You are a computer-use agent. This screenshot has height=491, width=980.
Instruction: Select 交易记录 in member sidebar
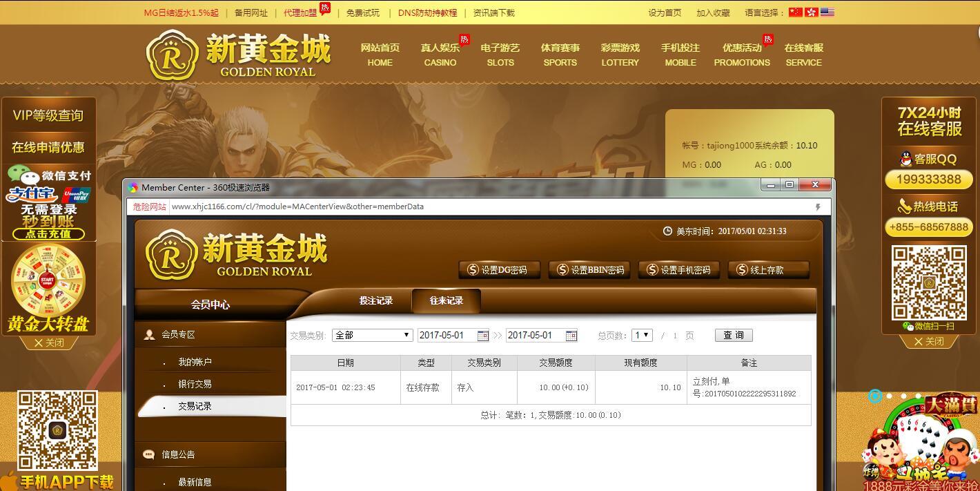click(x=195, y=407)
